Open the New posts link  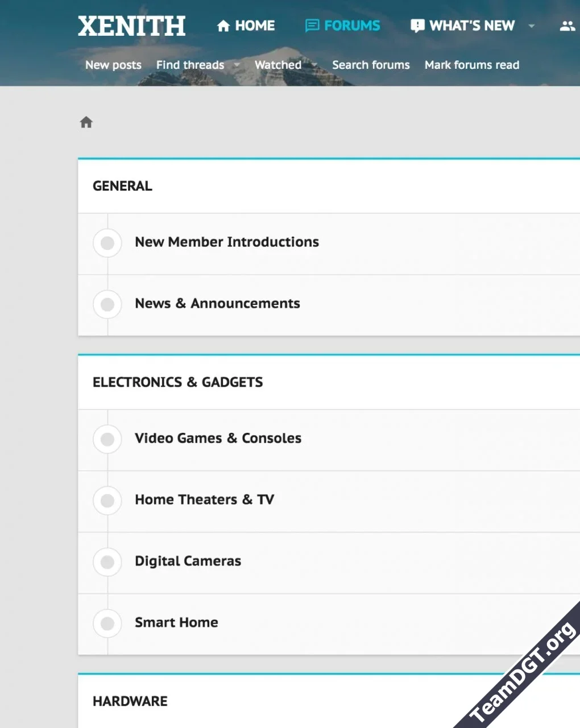click(x=113, y=65)
